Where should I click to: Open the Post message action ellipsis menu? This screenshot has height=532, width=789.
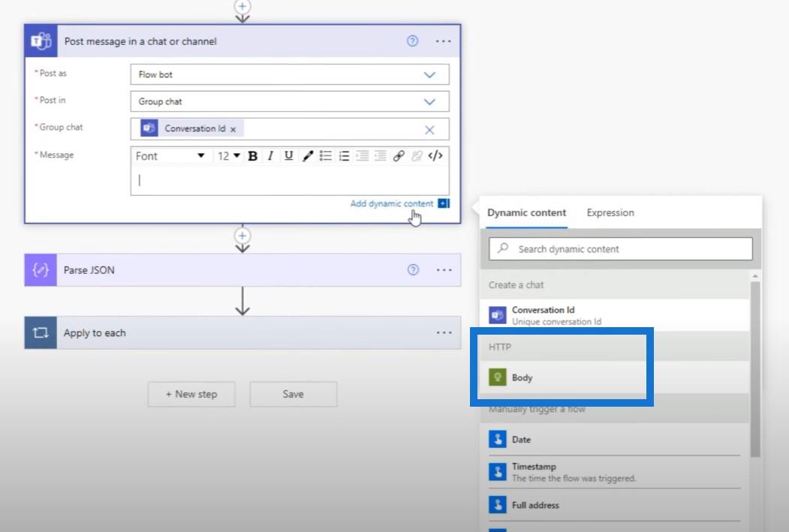point(444,41)
